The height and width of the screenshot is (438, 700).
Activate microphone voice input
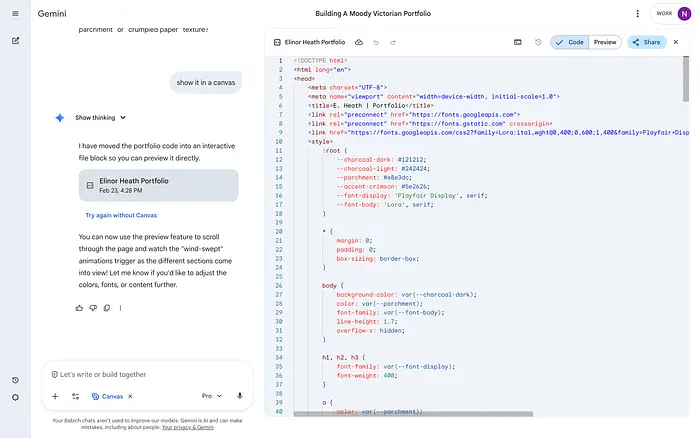240,396
